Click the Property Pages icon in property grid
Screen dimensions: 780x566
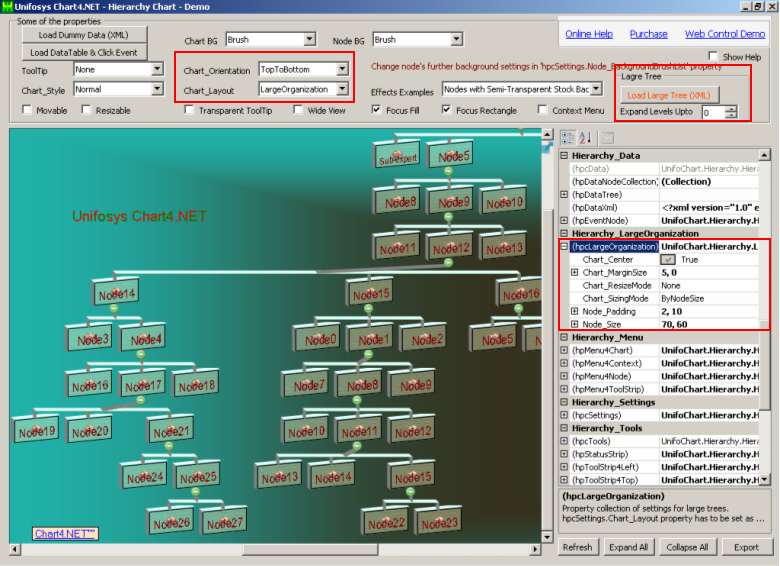[608, 137]
